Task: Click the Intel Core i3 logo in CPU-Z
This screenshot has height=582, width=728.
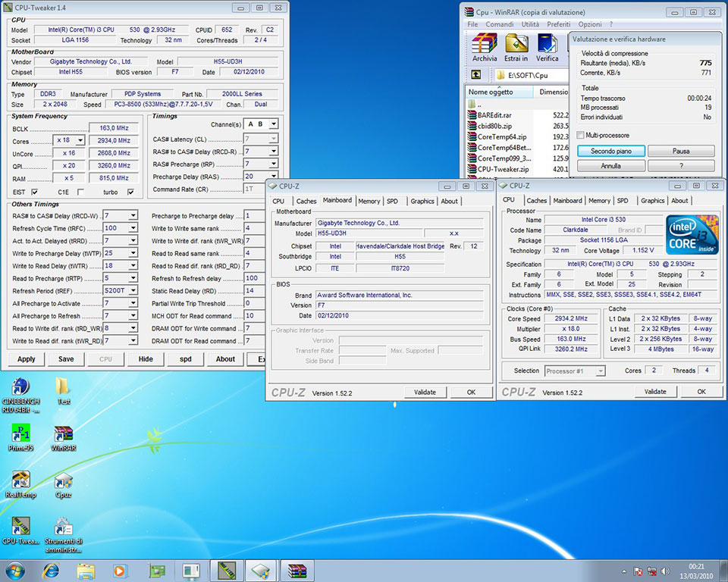Action: tap(692, 234)
